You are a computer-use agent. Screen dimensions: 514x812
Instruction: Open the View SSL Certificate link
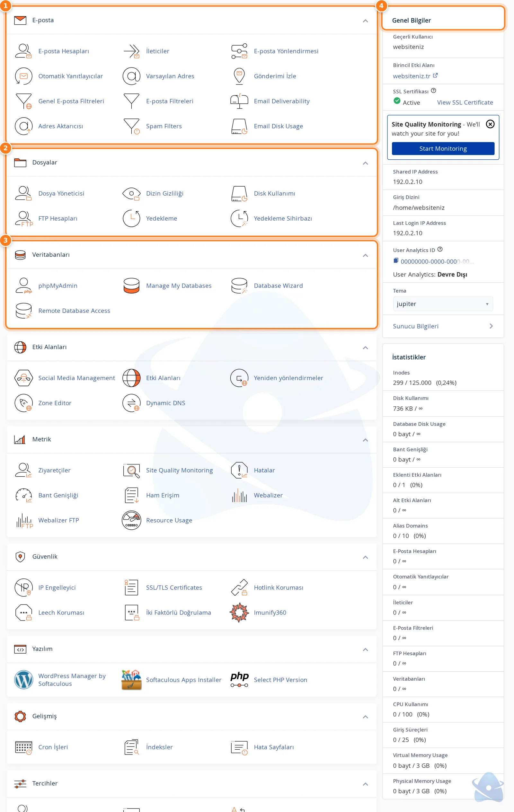(x=465, y=102)
